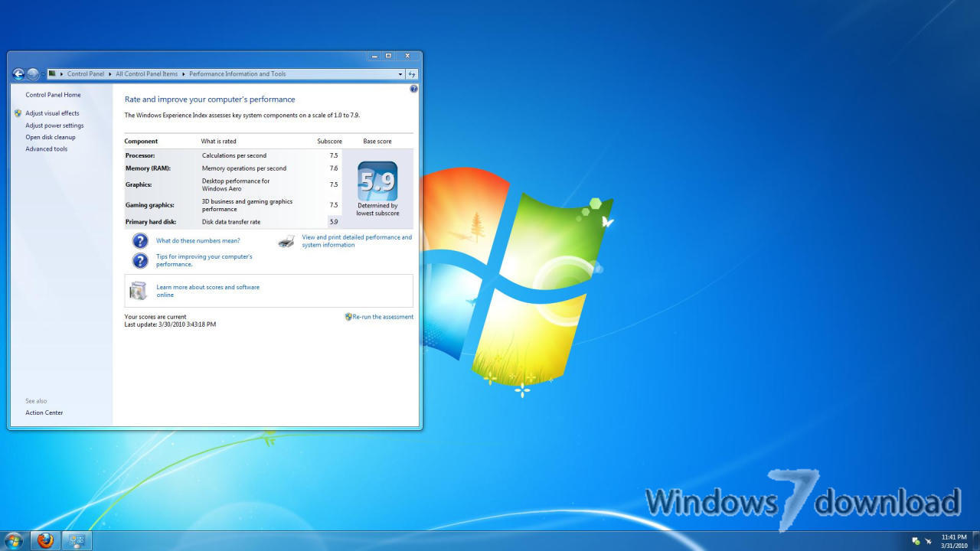The height and width of the screenshot is (551, 980).
Task: Open disk cleanup from the sidebar
Action: [51, 137]
